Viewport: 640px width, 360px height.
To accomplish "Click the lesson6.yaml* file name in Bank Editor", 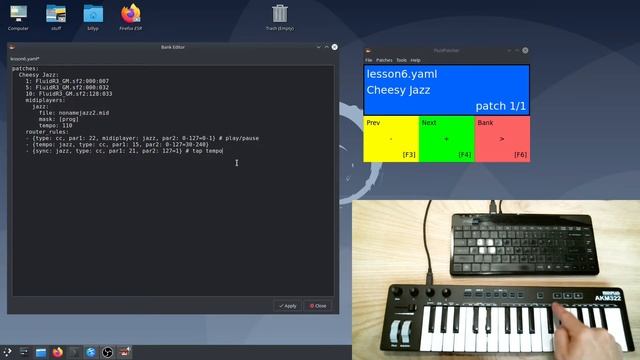I will pyautogui.click(x=25, y=59).
